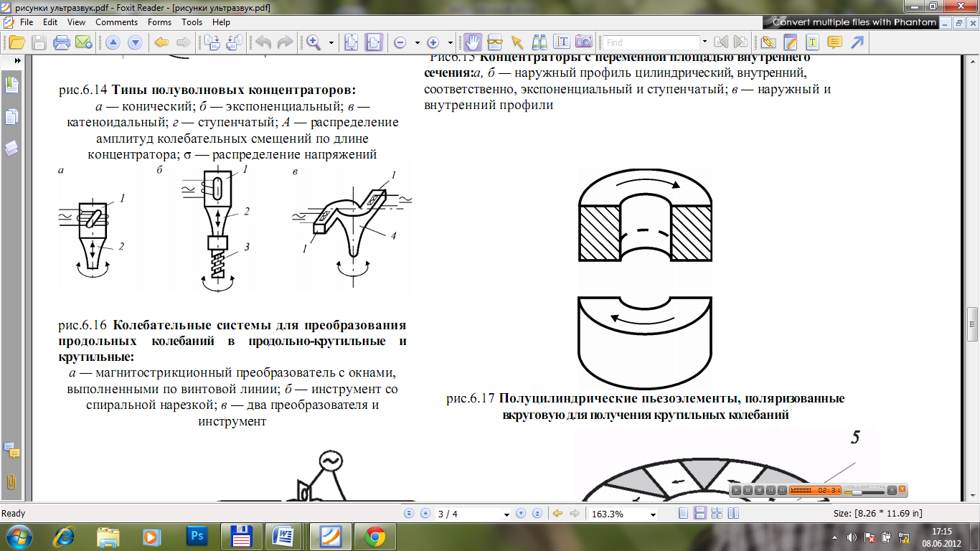Click the glasses reading icon in toolbar

pos(494,42)
